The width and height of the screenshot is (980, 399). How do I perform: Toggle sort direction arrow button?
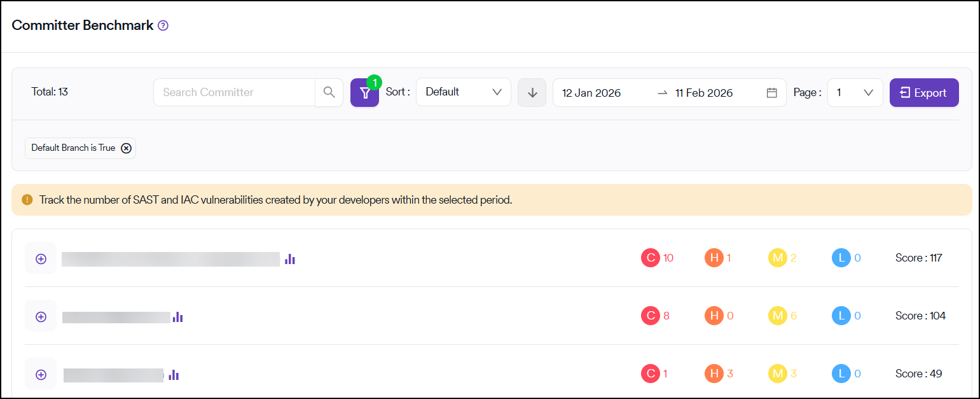pyautogui.click(x=532, y=93)
